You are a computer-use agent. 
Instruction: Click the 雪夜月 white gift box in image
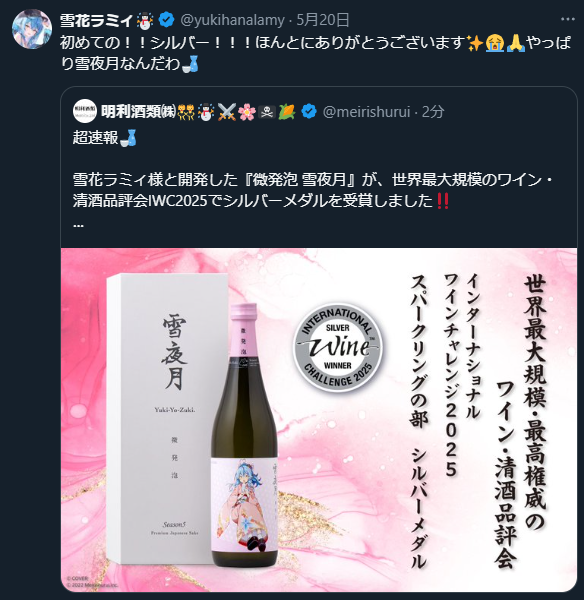pyautogui.click(x=168, y=419)
